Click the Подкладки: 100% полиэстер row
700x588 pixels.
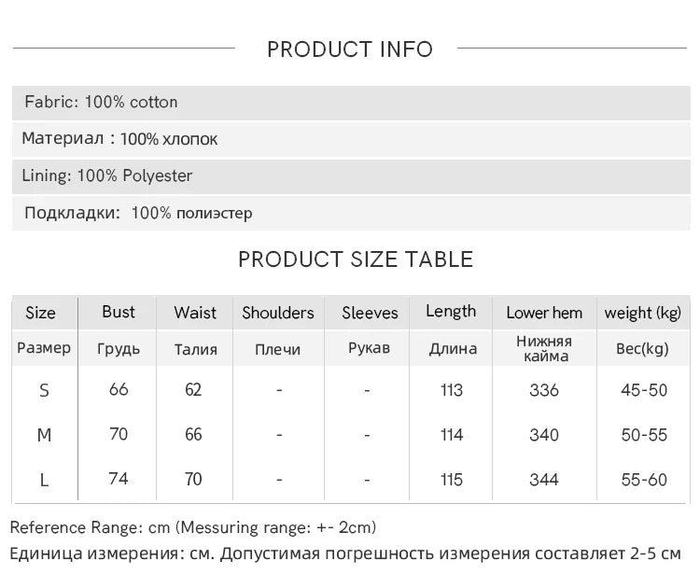(x=351, y=213)
